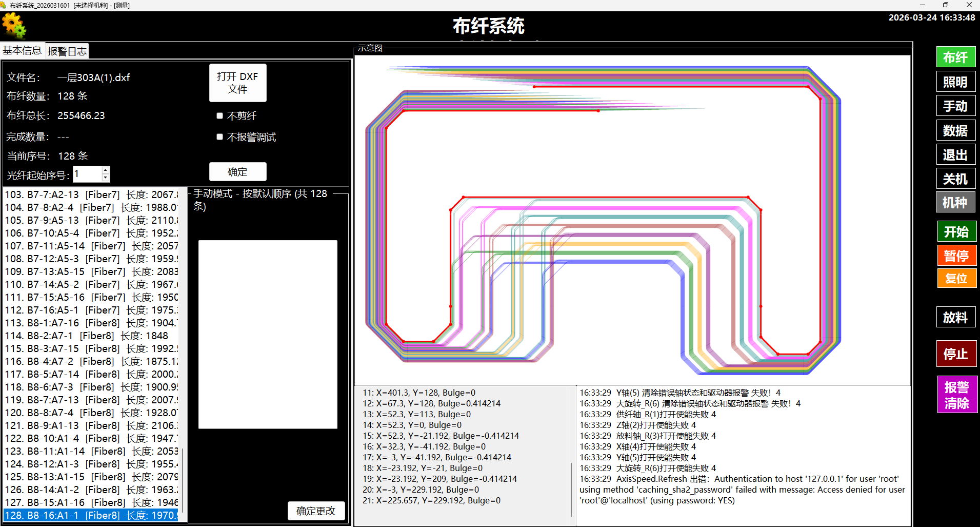Click the red 停止 stop button
The width and height of the screenshot is (980, 527).
pos(956,354)
